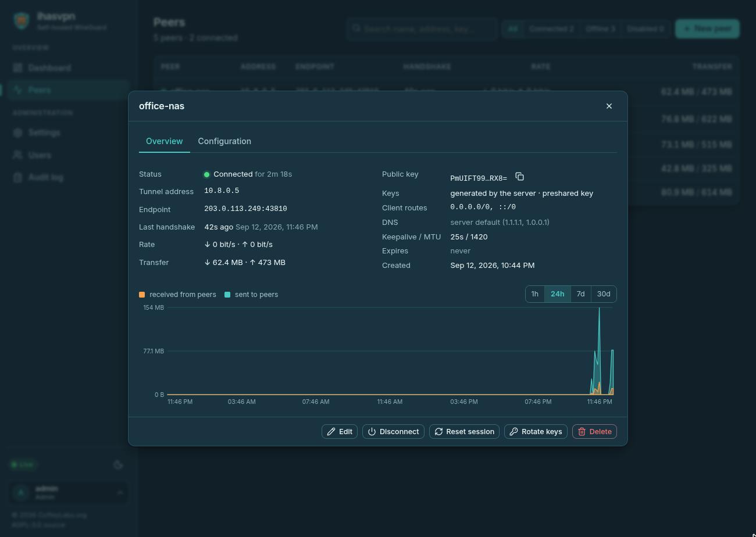Close the office-nas dialog
This screenshot has width=756, height=537.
[609, 106]
